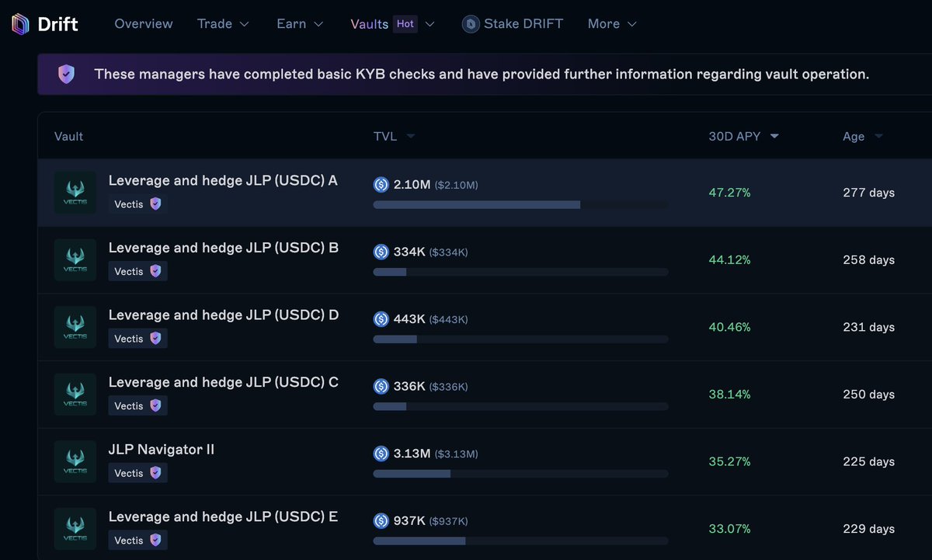Expand the Vaults menu chevron
The width and height of the screenshot is (932, 560).
tap(429, 24)
